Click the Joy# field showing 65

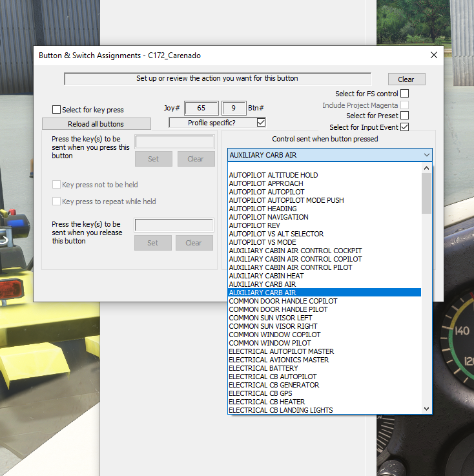(x=201, y=108)
